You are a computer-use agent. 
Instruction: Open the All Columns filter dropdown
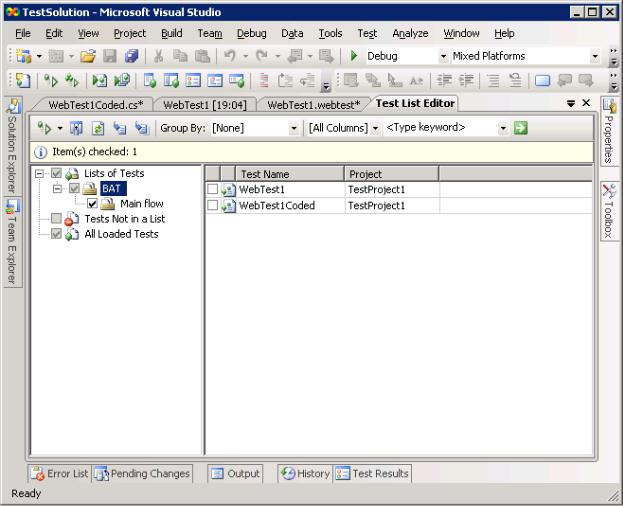[375, 128]
